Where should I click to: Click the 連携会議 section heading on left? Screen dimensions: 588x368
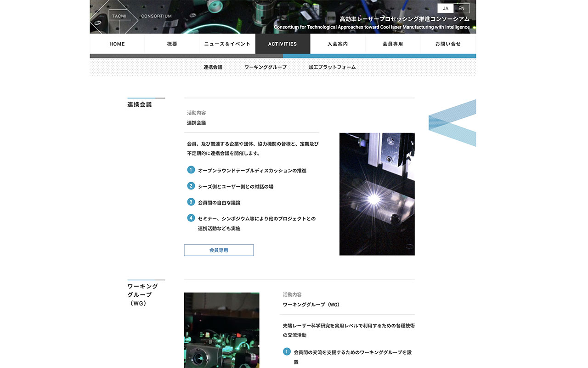pos(140,104)
